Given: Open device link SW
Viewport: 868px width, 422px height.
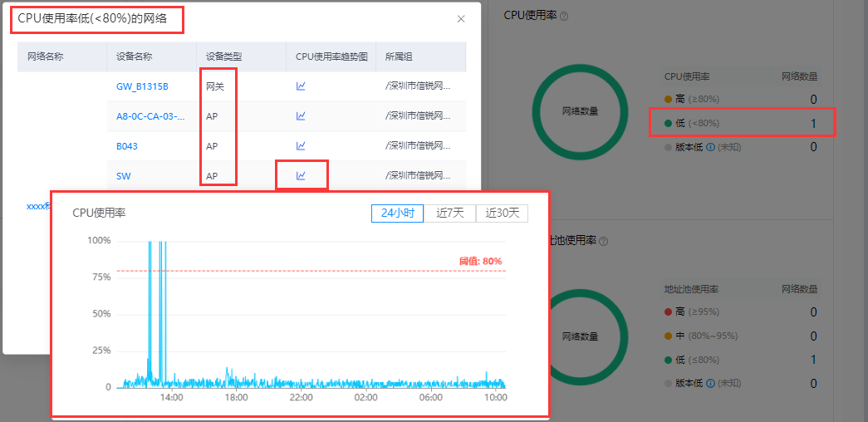Looking at the screenshot, I should tap(124, 176).
